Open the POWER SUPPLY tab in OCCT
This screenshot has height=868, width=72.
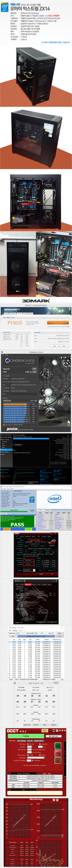pos(39,741)
